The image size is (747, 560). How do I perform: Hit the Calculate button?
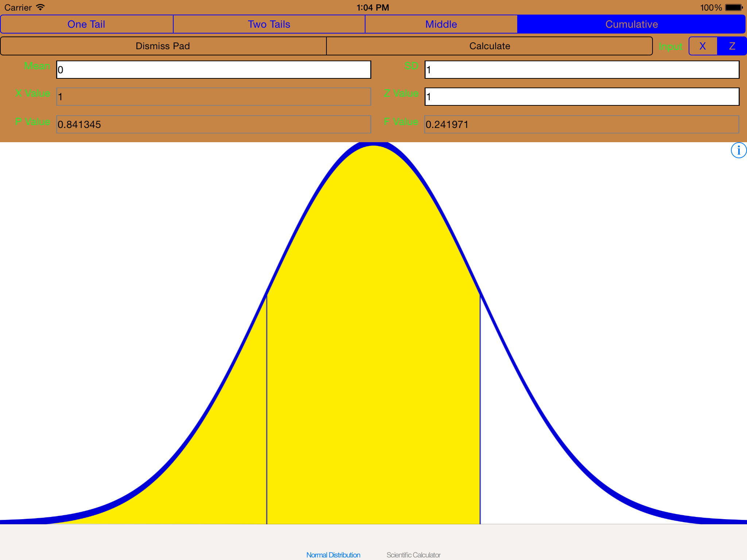pyautogui.click(x=489, y=46)
